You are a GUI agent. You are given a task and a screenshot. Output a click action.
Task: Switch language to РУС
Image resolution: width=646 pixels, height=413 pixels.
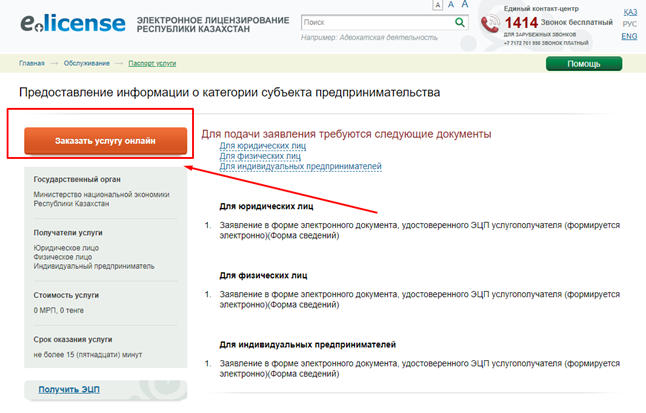click(x=629, y=24)
